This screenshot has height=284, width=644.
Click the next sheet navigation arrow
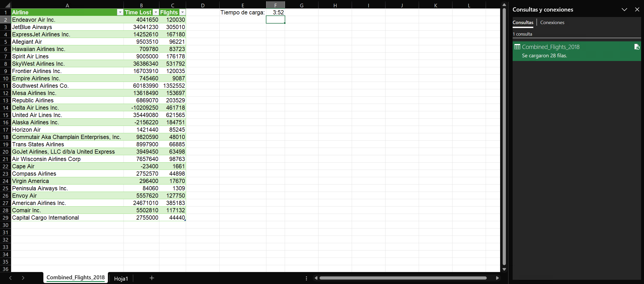pyautogui.click(x=23, y=278)
